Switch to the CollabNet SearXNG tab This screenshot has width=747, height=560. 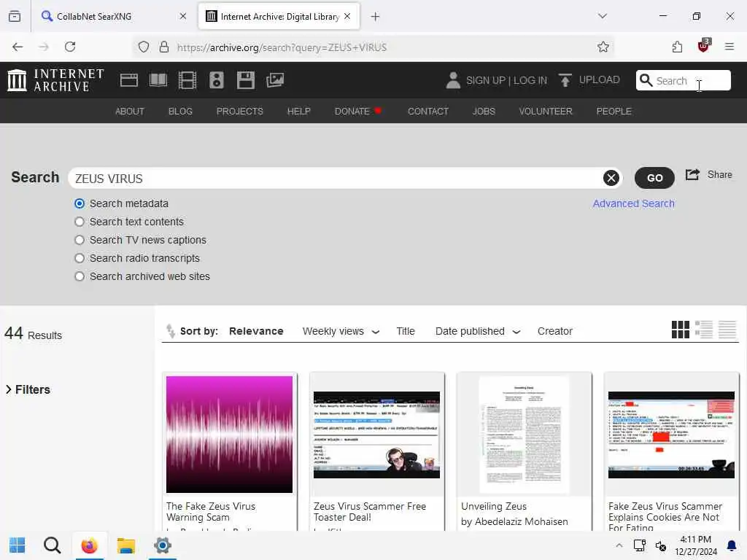pos(113,17)
